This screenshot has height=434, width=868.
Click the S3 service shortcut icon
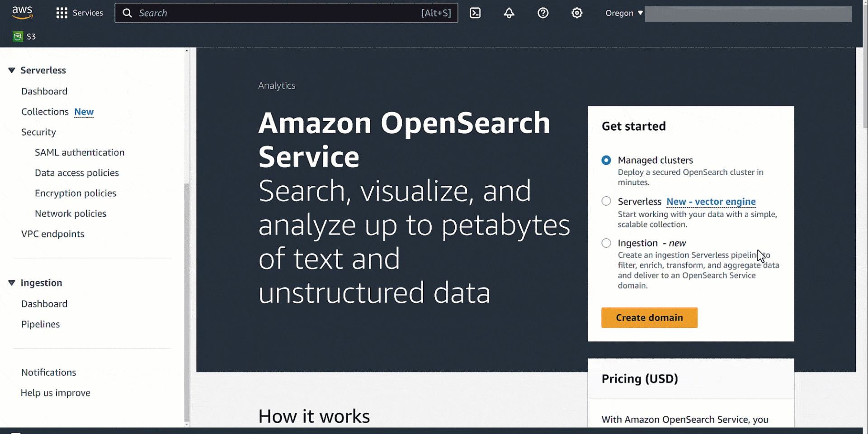pos(18,37)
